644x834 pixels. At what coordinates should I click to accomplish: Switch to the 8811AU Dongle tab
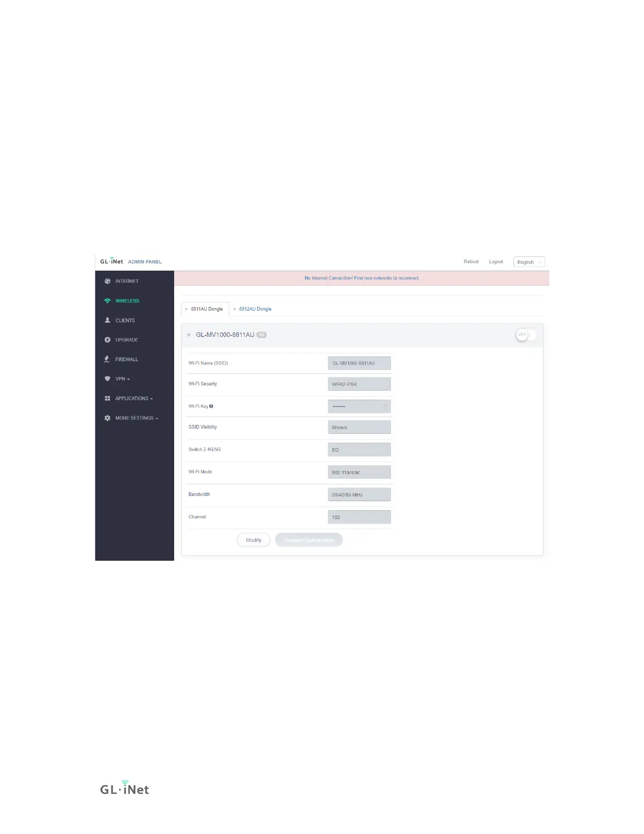click(x=205, y=309)
